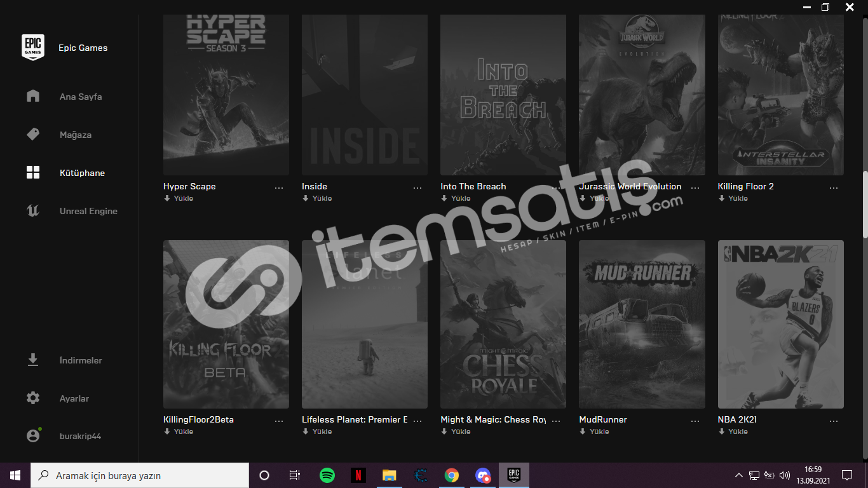
Task: Click the Epic Games logo icon
Action: [x=33, y=47]
